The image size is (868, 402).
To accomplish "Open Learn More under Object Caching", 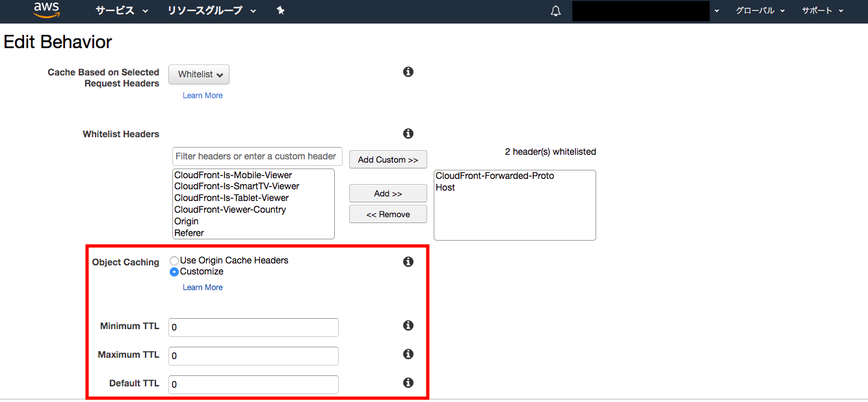I will point(203,288).
